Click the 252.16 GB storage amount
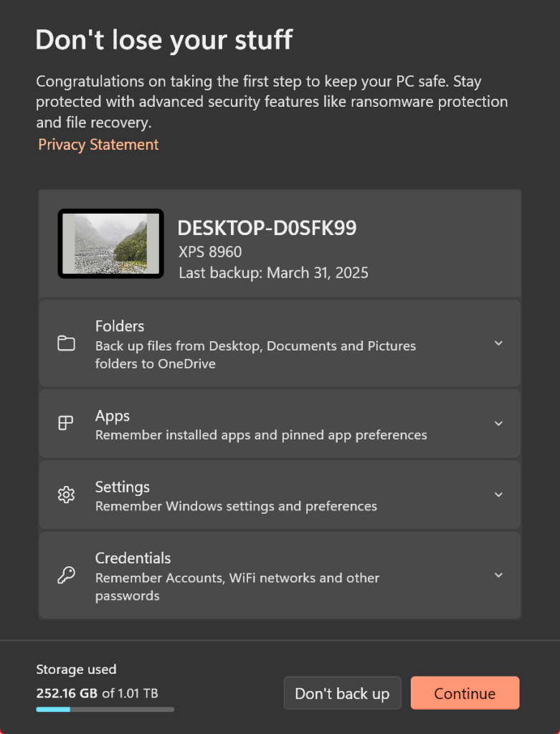Viewport: 560px width, 734px height. coord(66,693)
